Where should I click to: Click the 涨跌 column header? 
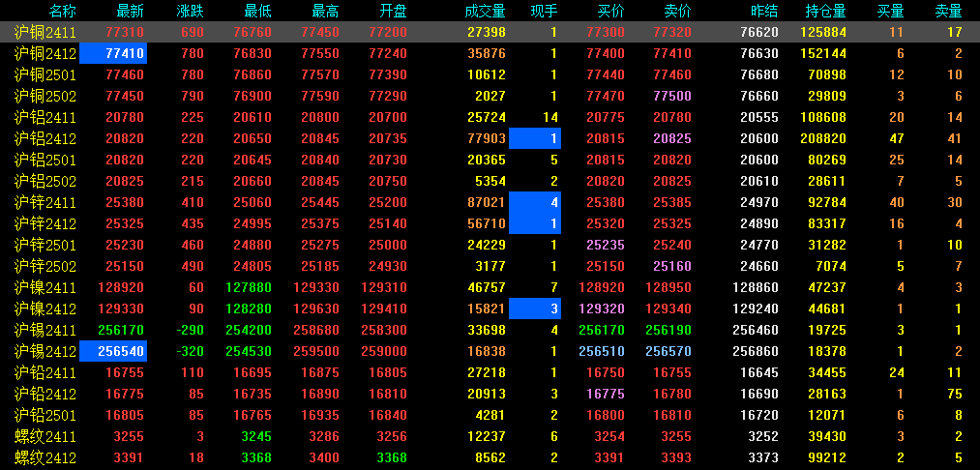[x=190, y=11]
